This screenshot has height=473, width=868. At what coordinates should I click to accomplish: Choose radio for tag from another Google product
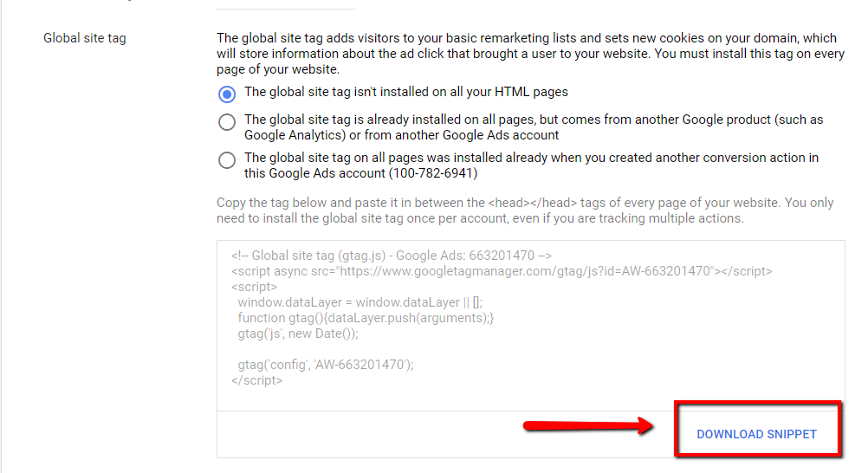[x=226, y=121]
